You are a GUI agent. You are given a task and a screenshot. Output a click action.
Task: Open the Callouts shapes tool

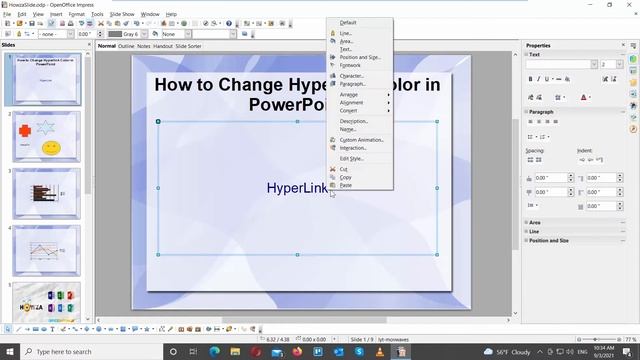135,329
